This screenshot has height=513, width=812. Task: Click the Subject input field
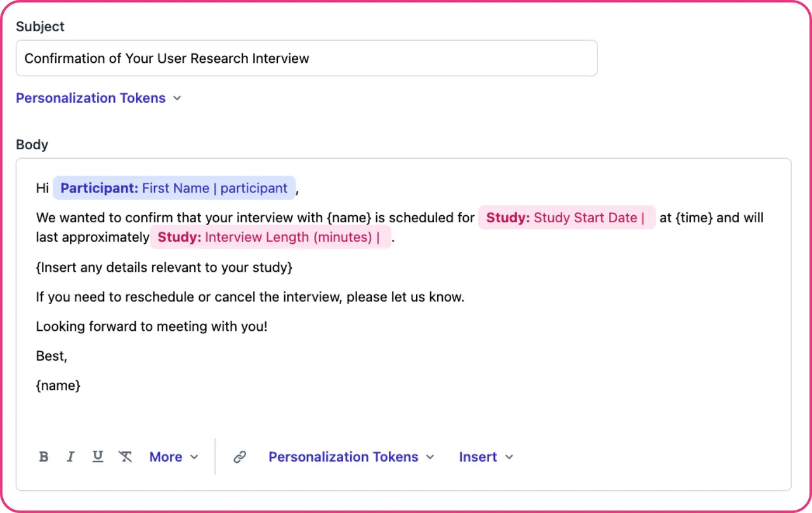point(306,58)
